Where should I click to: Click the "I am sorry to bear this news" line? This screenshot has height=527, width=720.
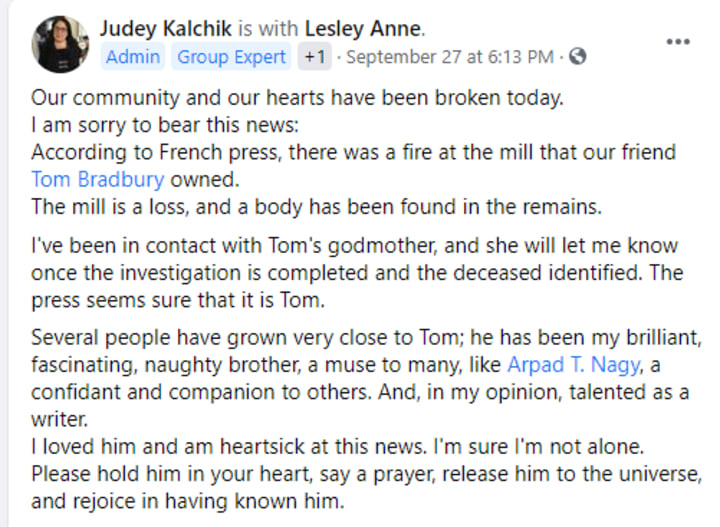pos(165,125)
